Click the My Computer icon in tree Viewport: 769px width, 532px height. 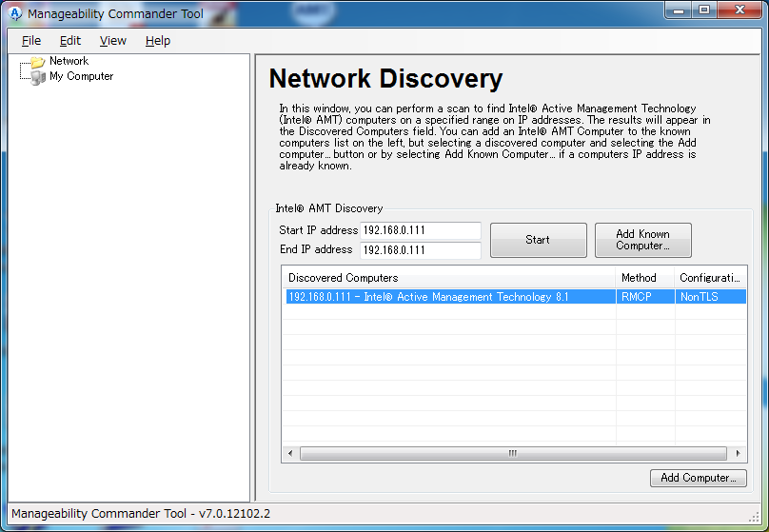point(38,77)
